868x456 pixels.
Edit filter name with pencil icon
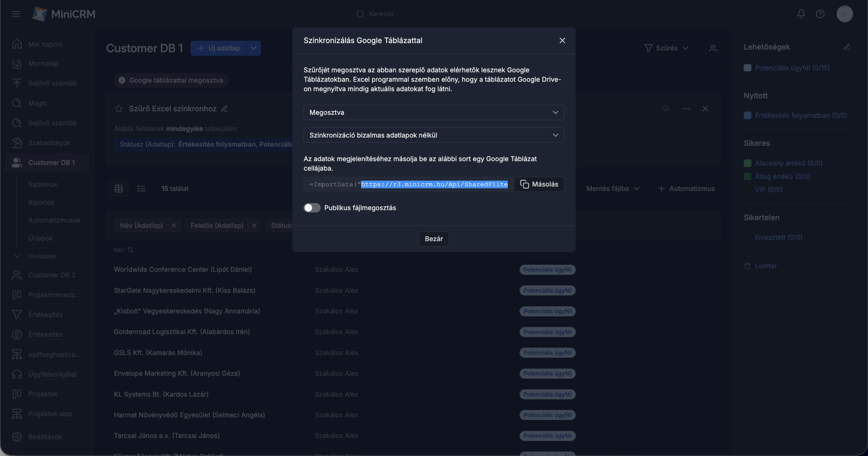(224, 108)
